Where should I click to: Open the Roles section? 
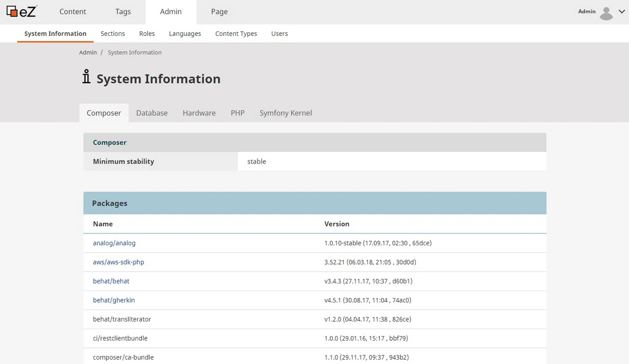tap(147, 33)
